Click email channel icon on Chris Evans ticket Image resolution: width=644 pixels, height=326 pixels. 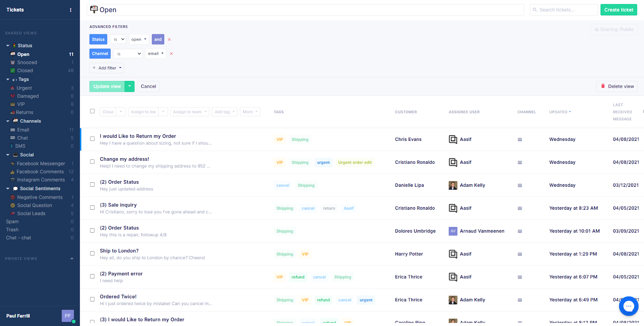520,140
